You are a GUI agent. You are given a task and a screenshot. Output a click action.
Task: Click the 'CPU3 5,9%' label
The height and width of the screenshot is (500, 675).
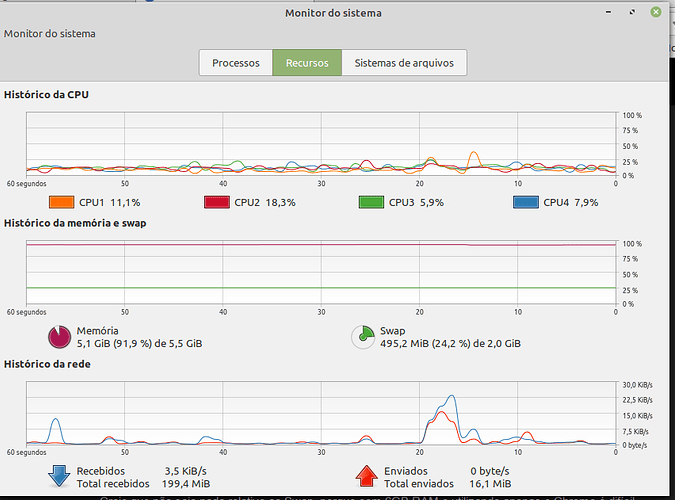click(416, 202)
